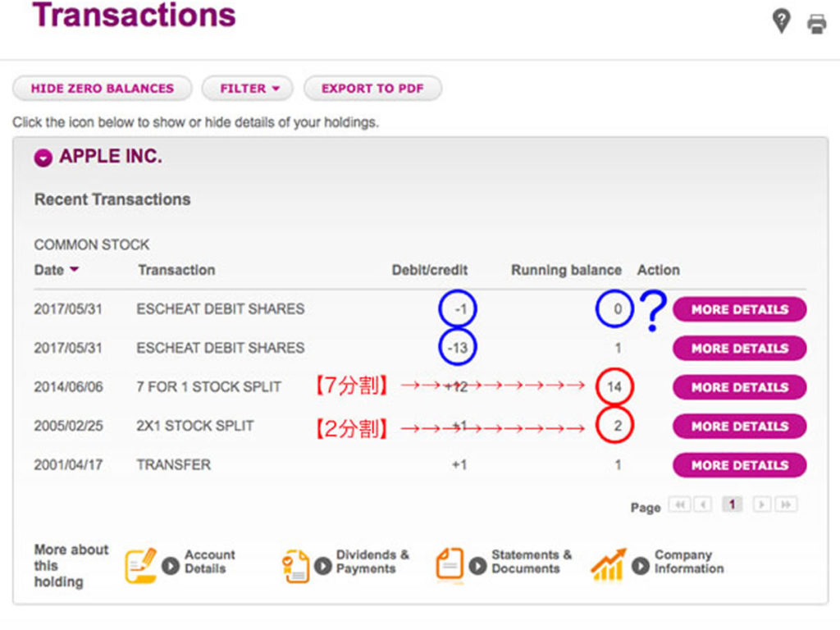840x630 pixels.
Task: Go to previous page in pagination
Action: [x=703, y=504]
